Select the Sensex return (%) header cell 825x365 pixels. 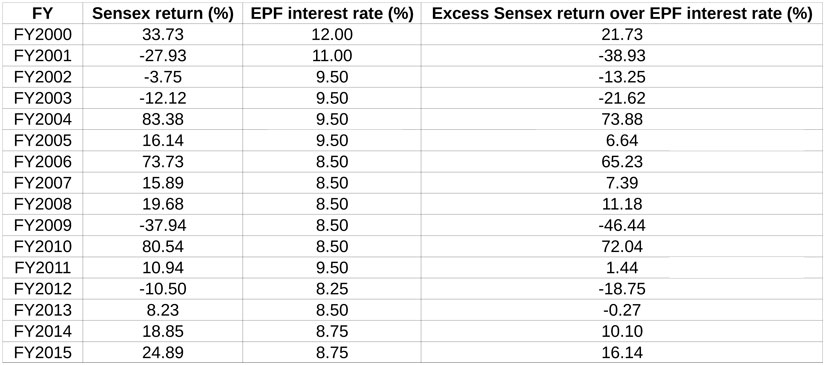163,14
